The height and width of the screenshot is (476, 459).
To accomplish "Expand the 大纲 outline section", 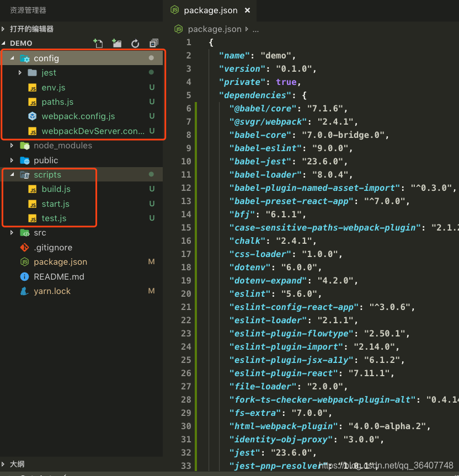I will tap(3, 464).
